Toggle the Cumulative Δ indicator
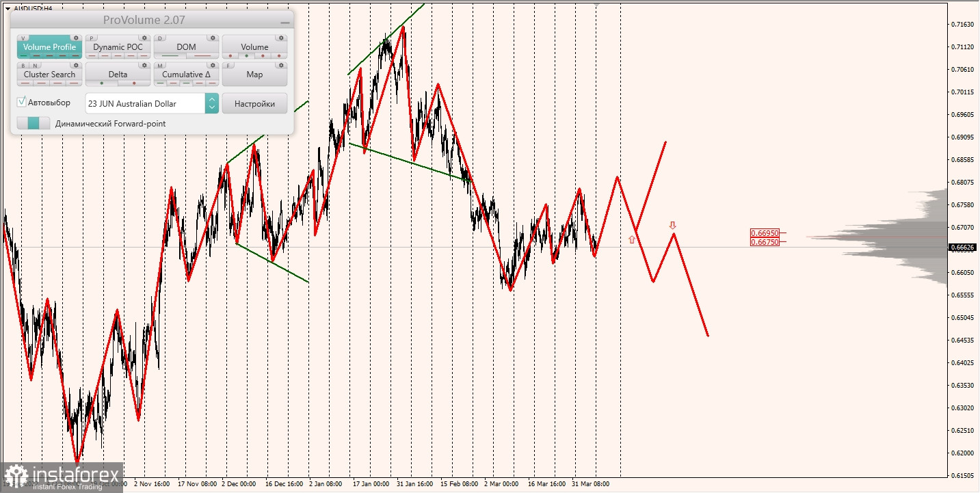Image resolution: width=980 pixels, height=493 pixels. click(186, 75)
